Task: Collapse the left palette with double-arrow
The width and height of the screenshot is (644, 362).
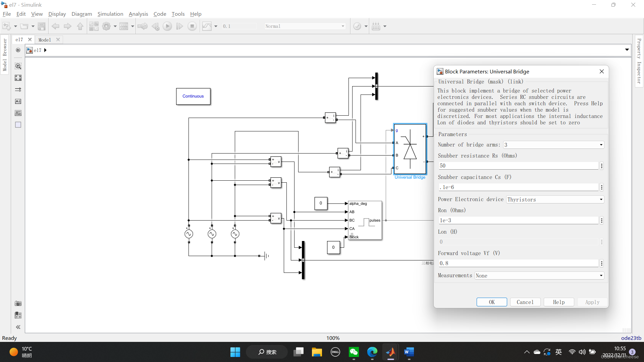Action: click(18, 327)
